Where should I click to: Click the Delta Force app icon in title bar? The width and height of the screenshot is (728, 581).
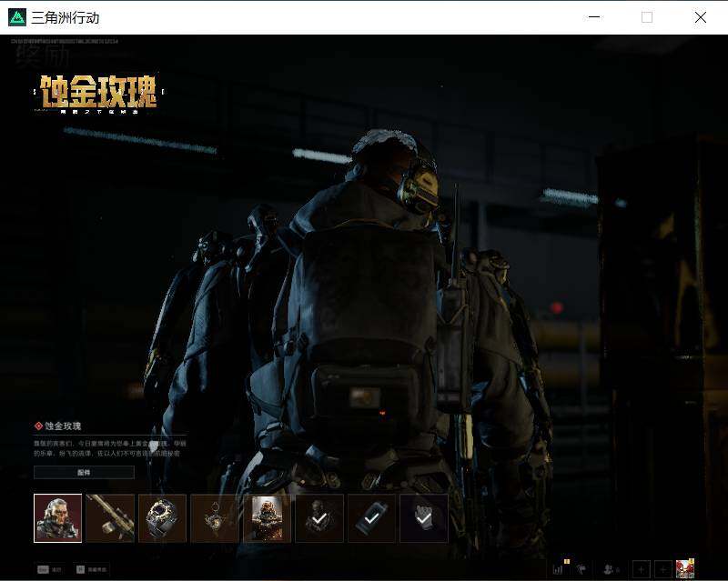pos(17,17)
